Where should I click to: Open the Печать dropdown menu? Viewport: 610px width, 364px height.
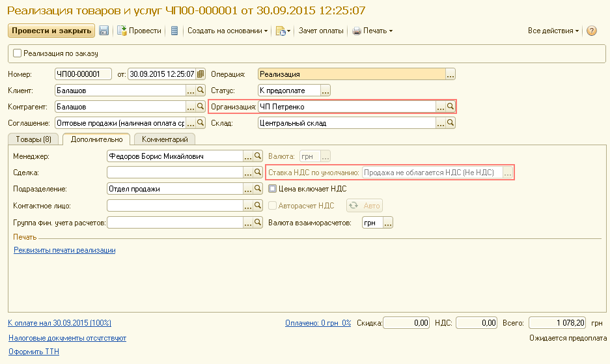pyautogui.click(x=373, y=31)
